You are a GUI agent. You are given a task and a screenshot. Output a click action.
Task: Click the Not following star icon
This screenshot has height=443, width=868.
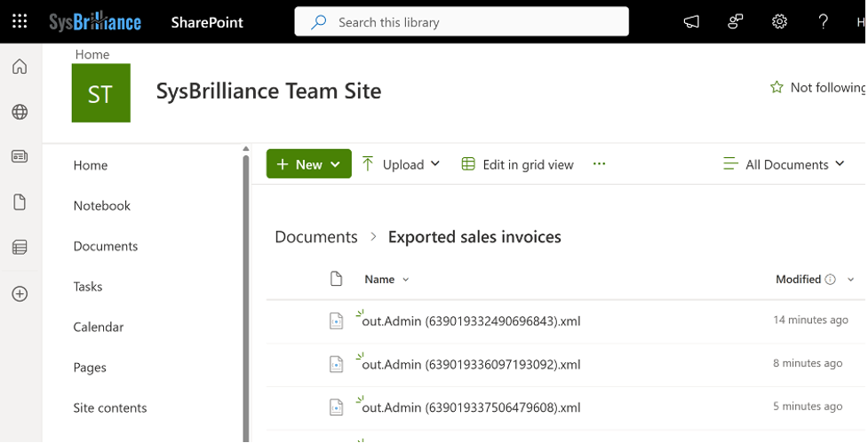(776, 87)
